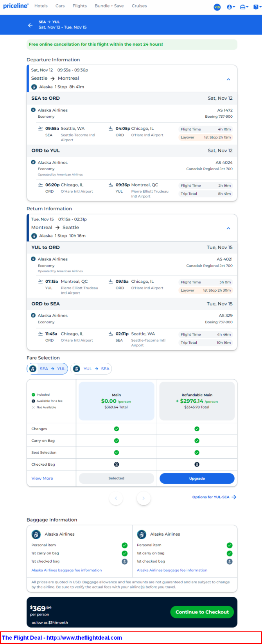The height and width of the screenshot is (644, 262).
Task: Click Main fare Carry-on Bag checkmark
Action: [117, 441]
